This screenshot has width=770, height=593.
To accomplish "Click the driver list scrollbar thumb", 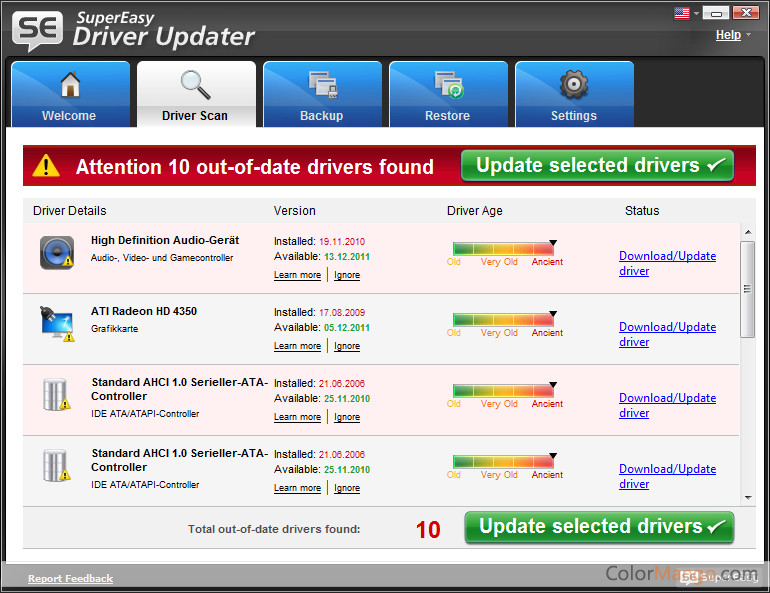I will (x=747, y=289).
